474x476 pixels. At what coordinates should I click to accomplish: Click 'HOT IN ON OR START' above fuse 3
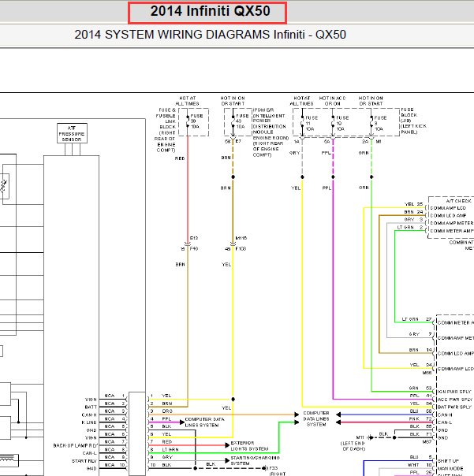point(371,101)
